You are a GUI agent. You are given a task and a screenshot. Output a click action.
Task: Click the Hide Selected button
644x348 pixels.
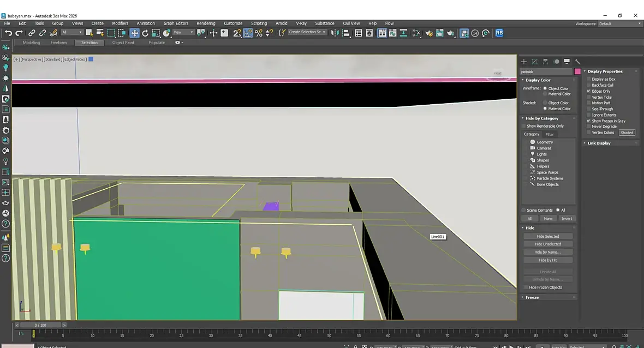pos(547,236)
